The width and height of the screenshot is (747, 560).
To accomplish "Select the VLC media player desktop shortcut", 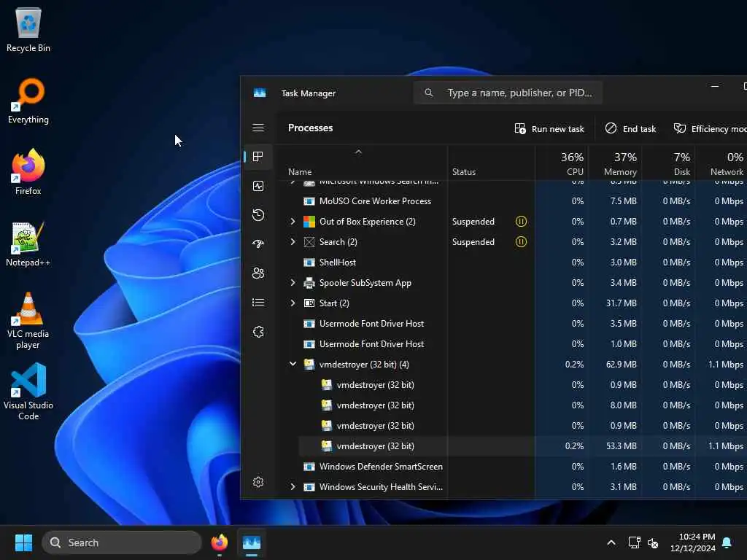I will pyautogui.click(x=28, y=321).
